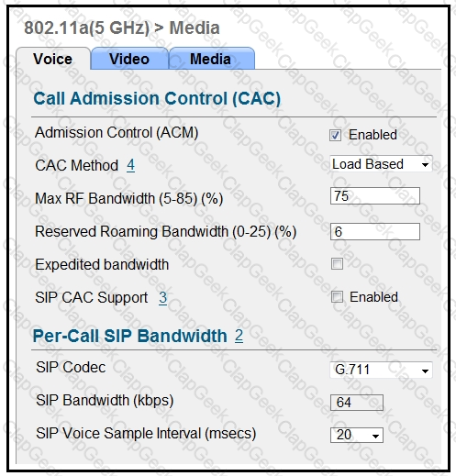Click the 802.11a(5 GHz) > Media title
456x476 pixels.
(x=122, y=28)
